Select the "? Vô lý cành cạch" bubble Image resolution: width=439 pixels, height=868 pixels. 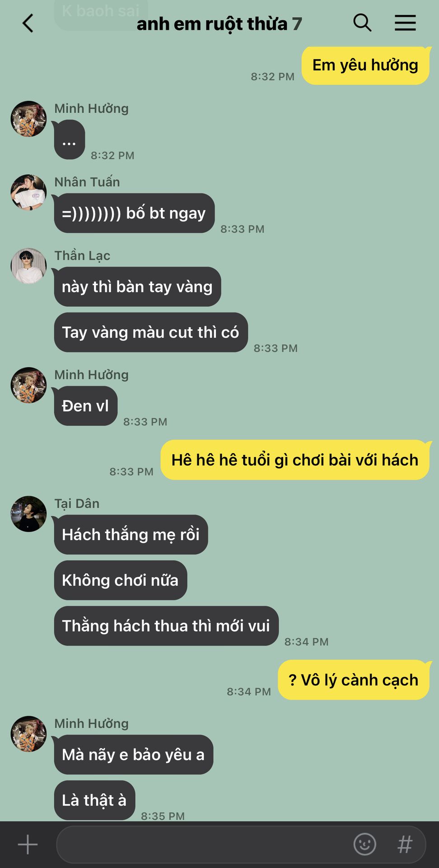tap(354, 680)
